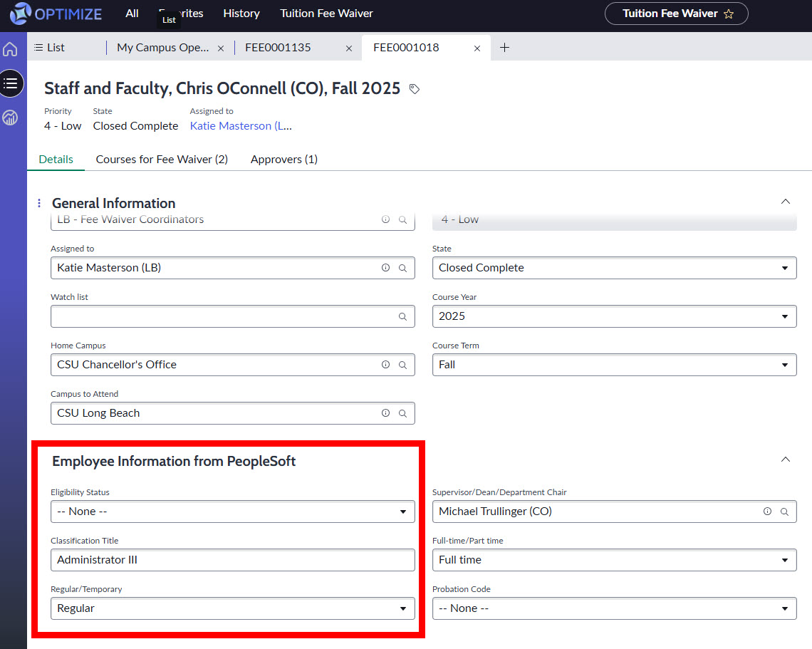Click the star icon on Tuition Fee Waiver
This screenshot has height=649, width=812.
point(728,14)
